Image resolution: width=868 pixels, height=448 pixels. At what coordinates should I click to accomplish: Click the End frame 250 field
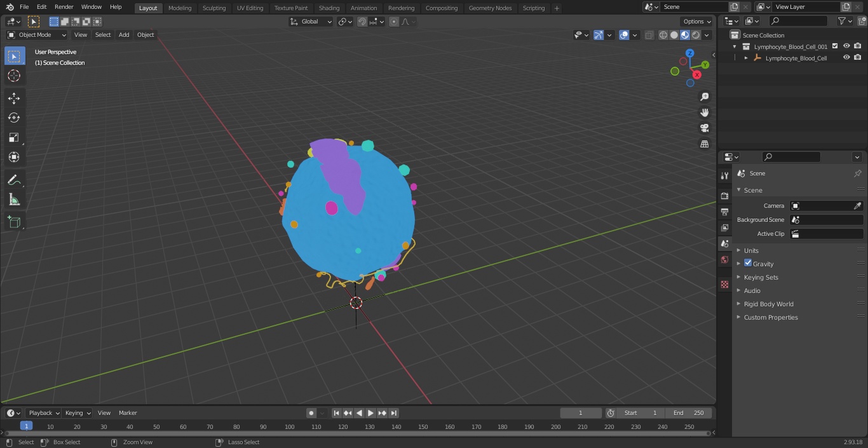tap(689, 413)
